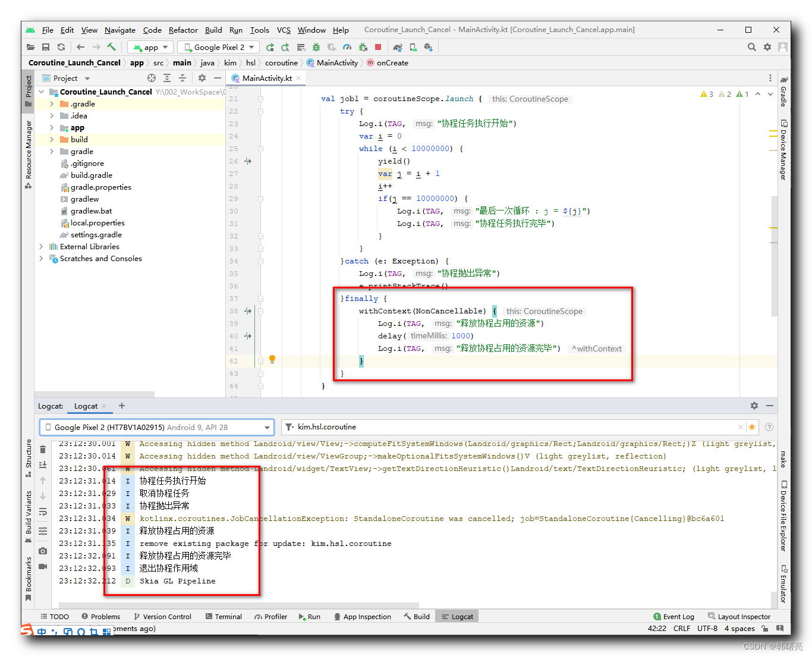Open the Layout Inspector button
Image resolution: width=812 pixels, height=656 pixels.
(739, 617)
